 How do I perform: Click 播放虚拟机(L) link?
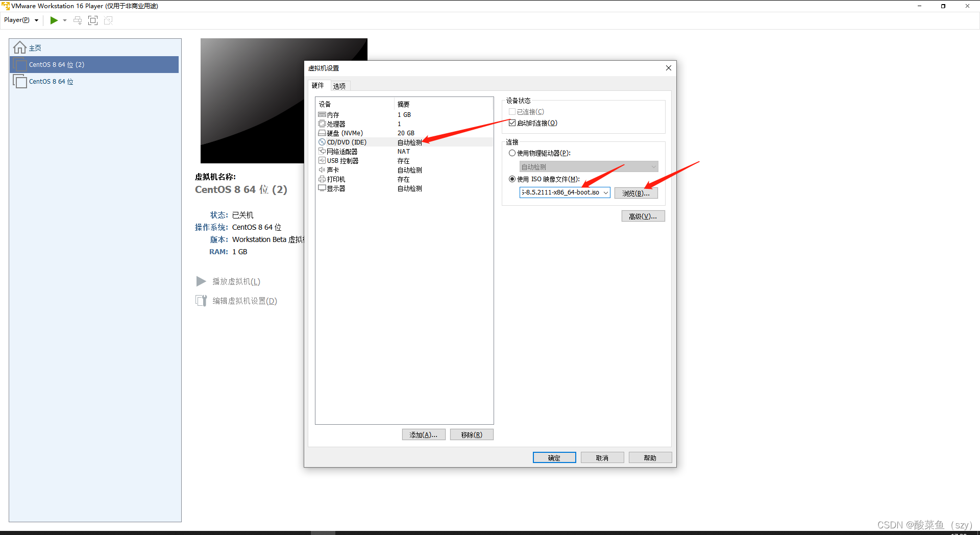click(236, 281)
